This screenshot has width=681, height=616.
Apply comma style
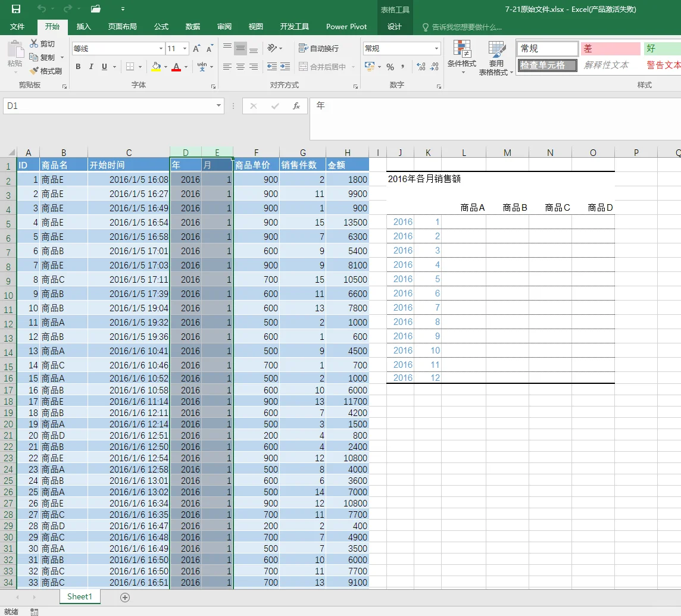click(402, 67)
